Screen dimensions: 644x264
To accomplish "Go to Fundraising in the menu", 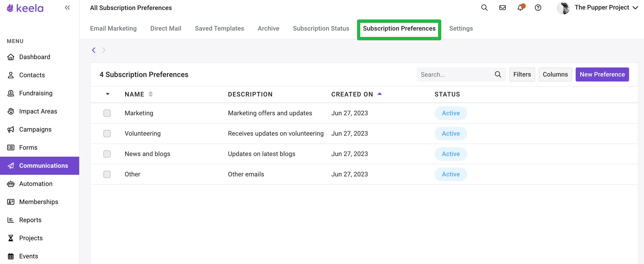I will [40, 93].
